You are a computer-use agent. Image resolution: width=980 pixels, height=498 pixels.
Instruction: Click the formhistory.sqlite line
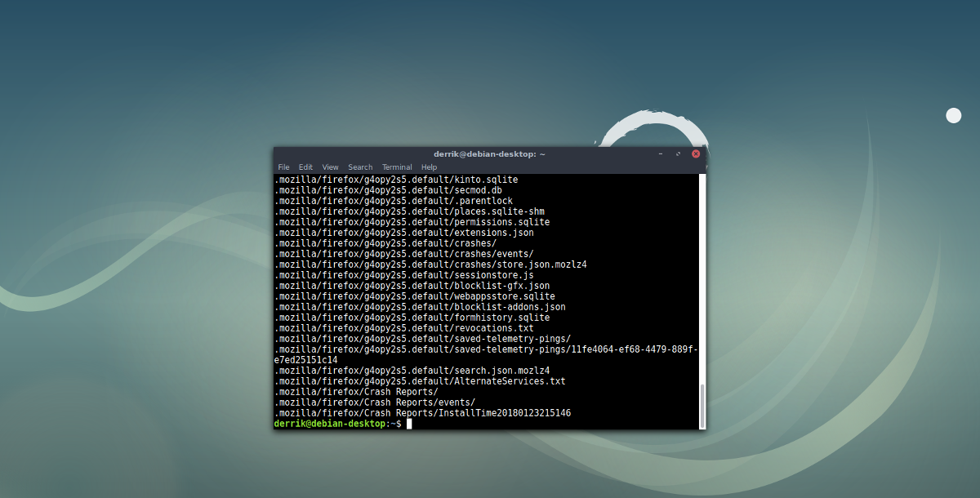pos(412,318)
